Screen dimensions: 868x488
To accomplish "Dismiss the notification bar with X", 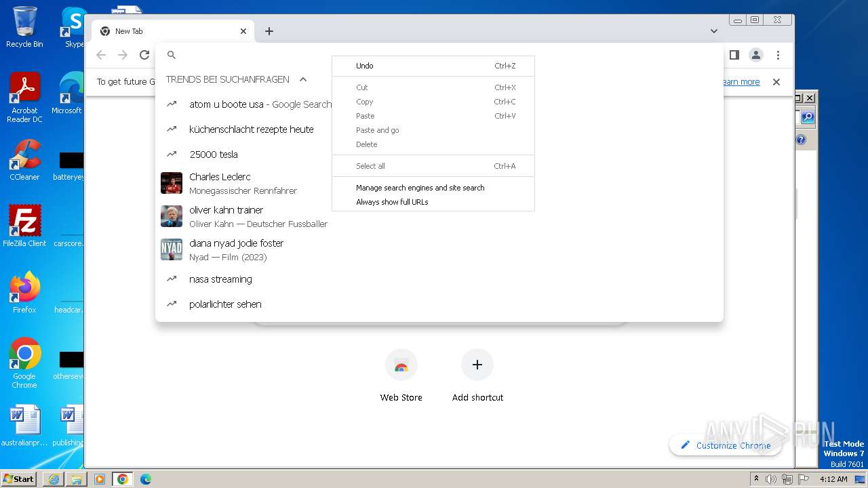I will pyautogui.click(x=776, y=82).
